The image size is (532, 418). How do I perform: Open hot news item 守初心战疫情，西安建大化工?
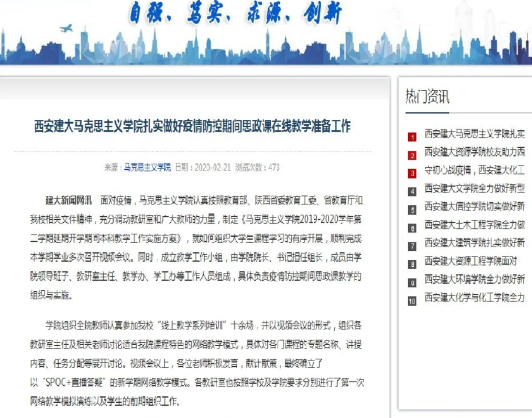pyautogui.click(x=474, y=170)
